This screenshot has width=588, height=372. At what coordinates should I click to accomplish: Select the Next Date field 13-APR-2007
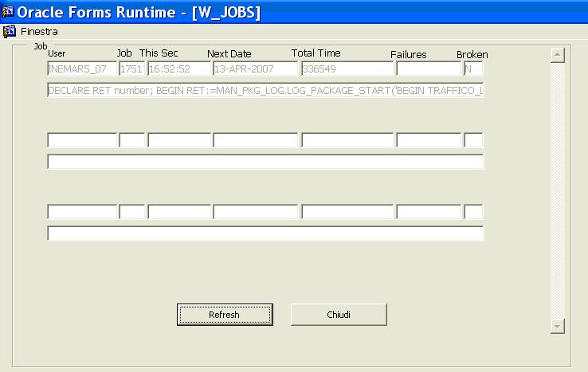[256, 69]
